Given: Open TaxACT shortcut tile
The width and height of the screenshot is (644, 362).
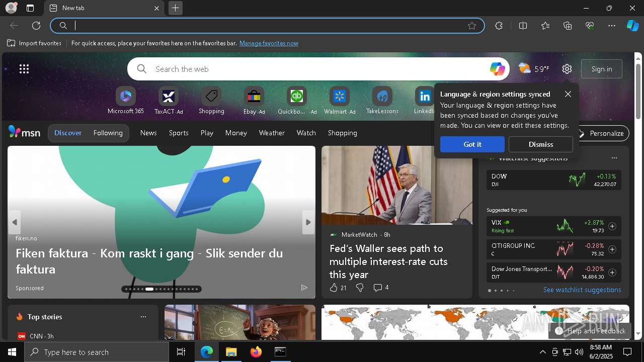Looking at the screenshot, I should [169, 101].
